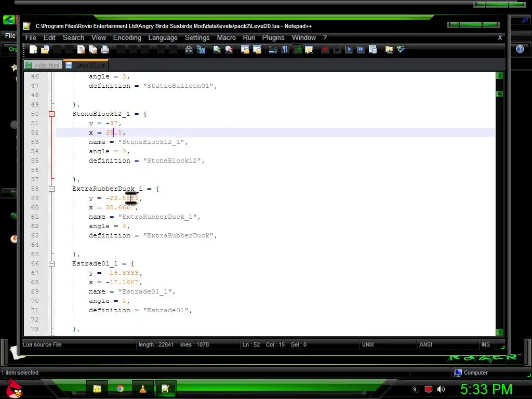
Task: Click the Angry Birds start button
Action: (14, 389)
